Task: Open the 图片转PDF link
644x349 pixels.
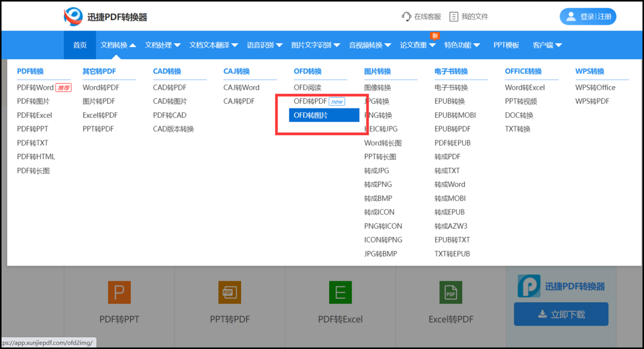Action: pyautogui.click(x=99, y=101)
